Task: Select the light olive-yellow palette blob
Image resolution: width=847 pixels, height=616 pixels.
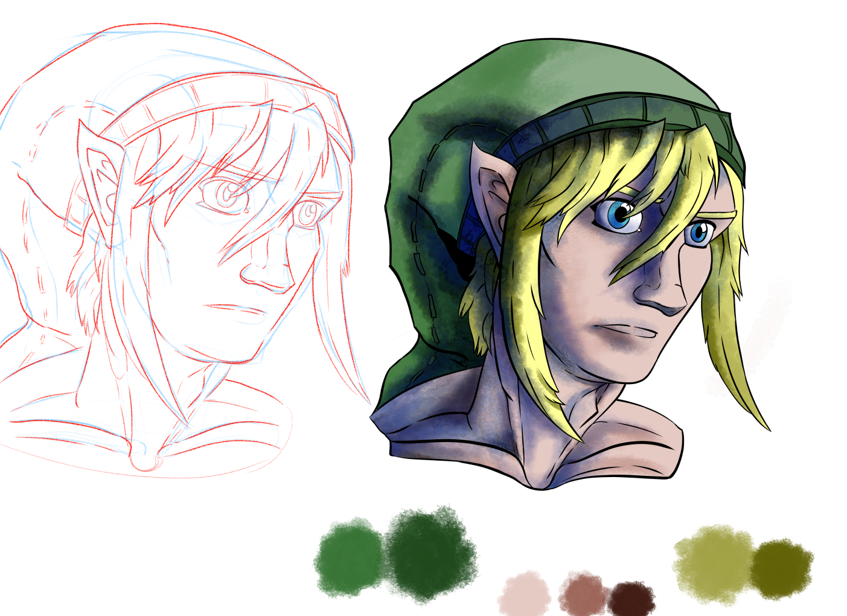Action: click(x=714, y=565)
